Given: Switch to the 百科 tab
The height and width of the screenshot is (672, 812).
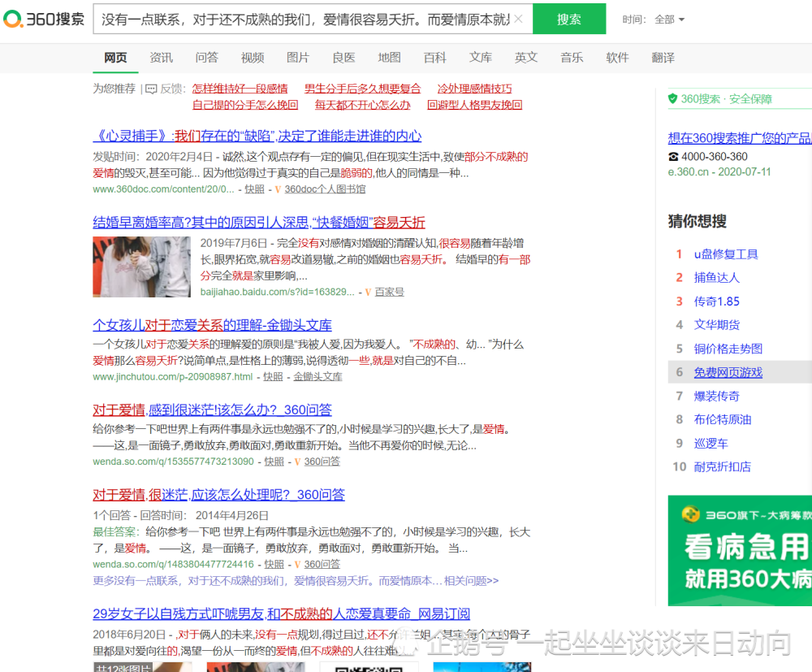Looking at the screenshot, I should coord(434,58).
